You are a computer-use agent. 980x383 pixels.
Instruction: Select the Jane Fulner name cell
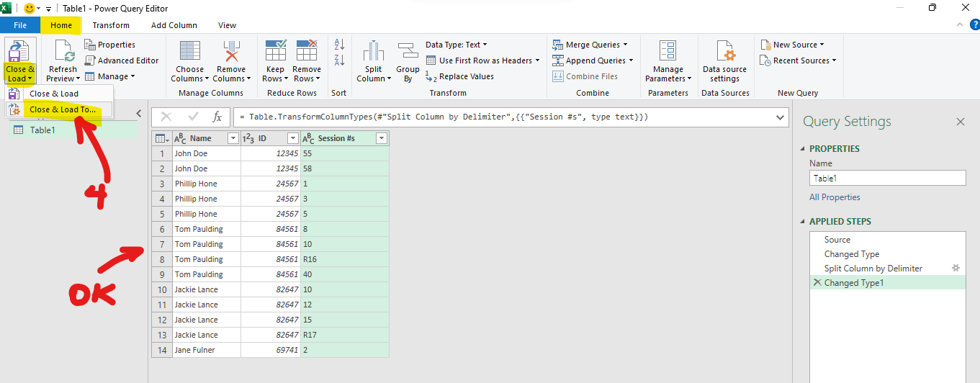coord(206,350)
